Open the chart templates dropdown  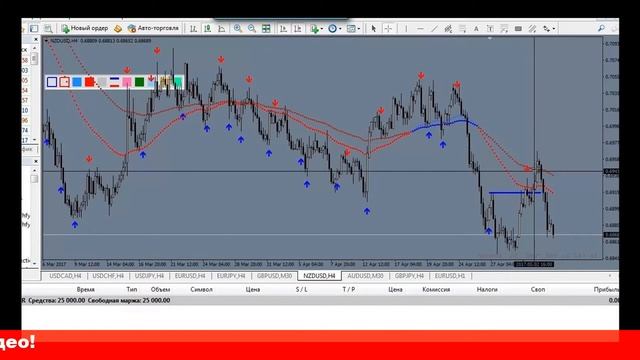353,29
